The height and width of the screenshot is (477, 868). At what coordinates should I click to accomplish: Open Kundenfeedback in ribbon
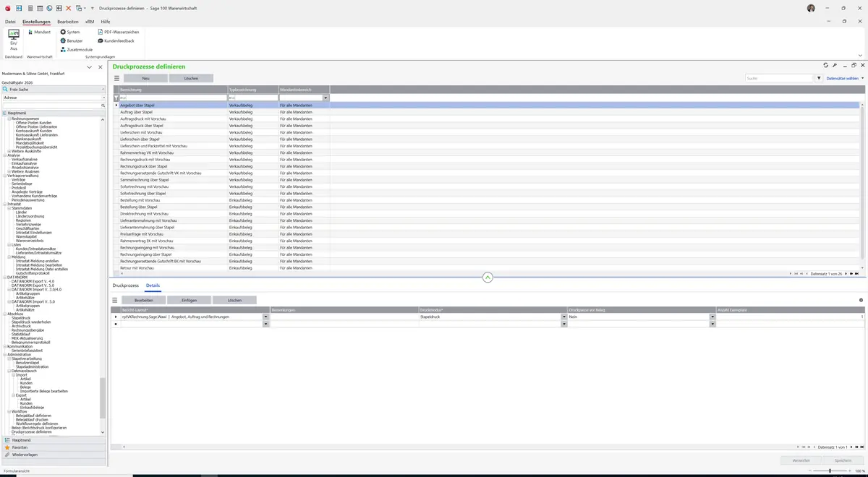(x=116, y=40)
